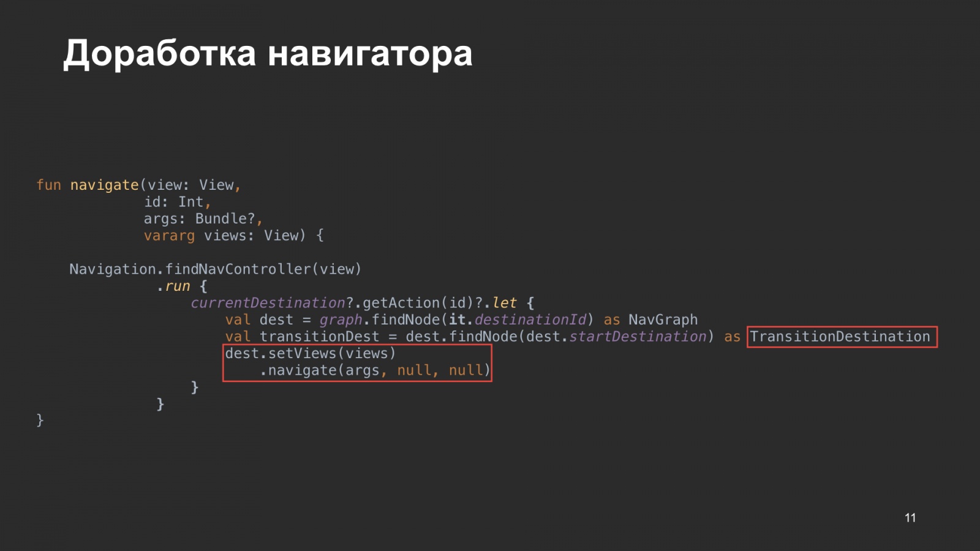Click the page number 11

click(910, 517)
